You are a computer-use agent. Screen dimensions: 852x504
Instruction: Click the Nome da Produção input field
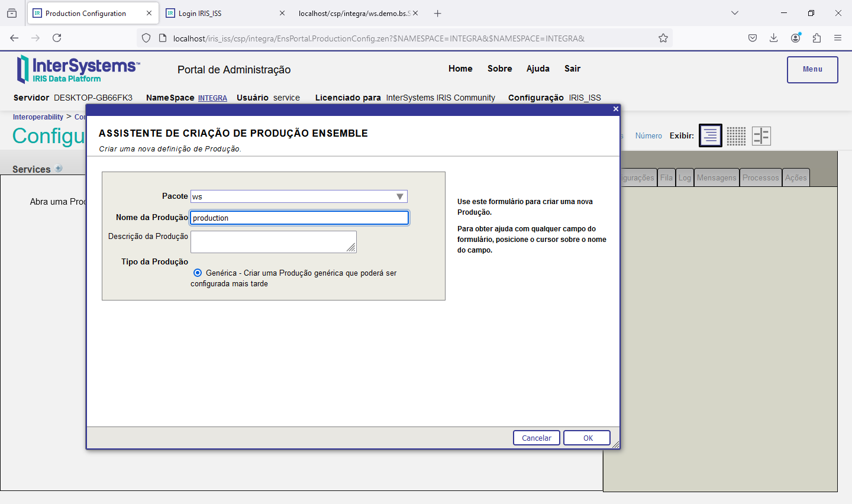point(299,218)
